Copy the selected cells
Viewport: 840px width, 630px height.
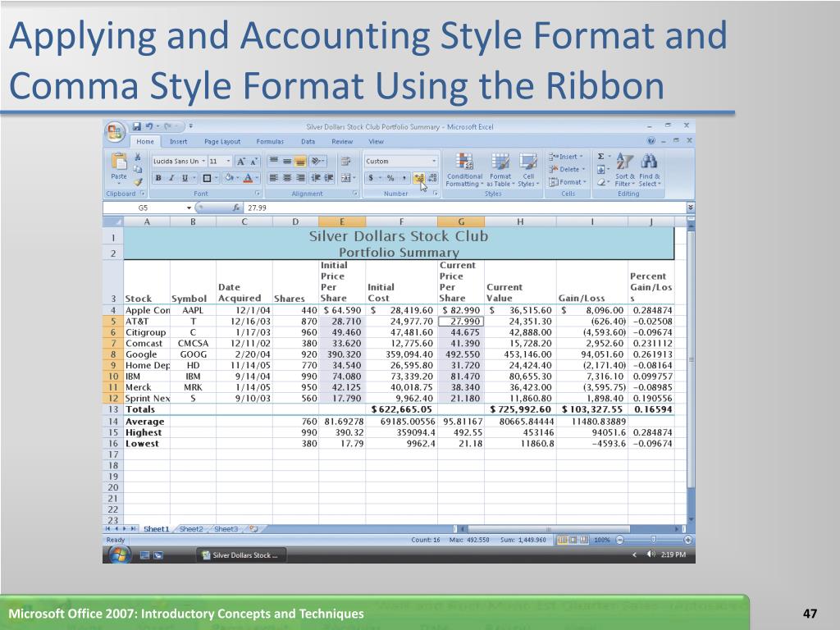pyautogui.click(x=138, y=169)
